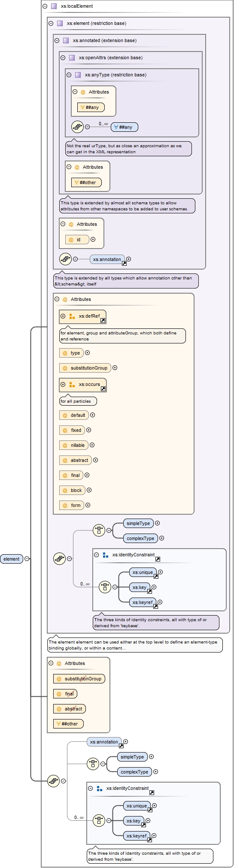Screen dimensions: 234x868
Task: Open the xs:unique reference arrow in the xs:localElement box
Action: (156, 576)
